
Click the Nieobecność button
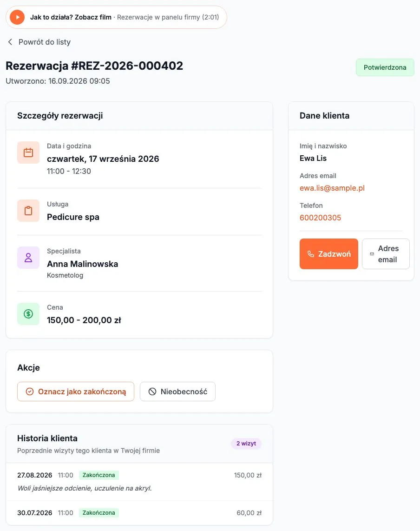pos(177,392)
